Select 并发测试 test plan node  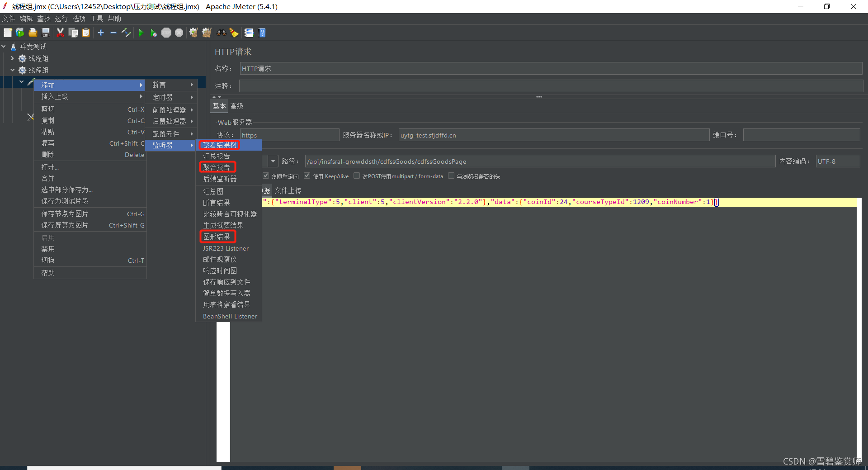point(33,47)
